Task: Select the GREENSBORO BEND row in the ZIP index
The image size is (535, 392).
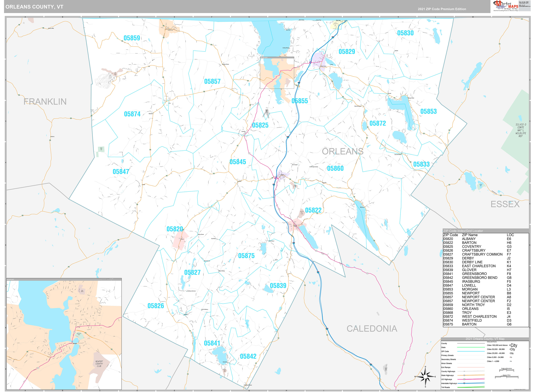Action: click(486, 278)
